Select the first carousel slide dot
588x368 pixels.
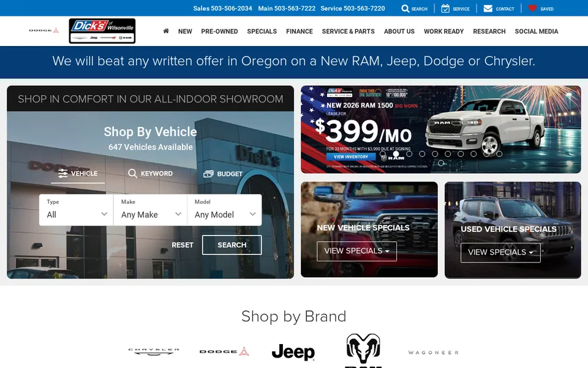pos(382,153)
